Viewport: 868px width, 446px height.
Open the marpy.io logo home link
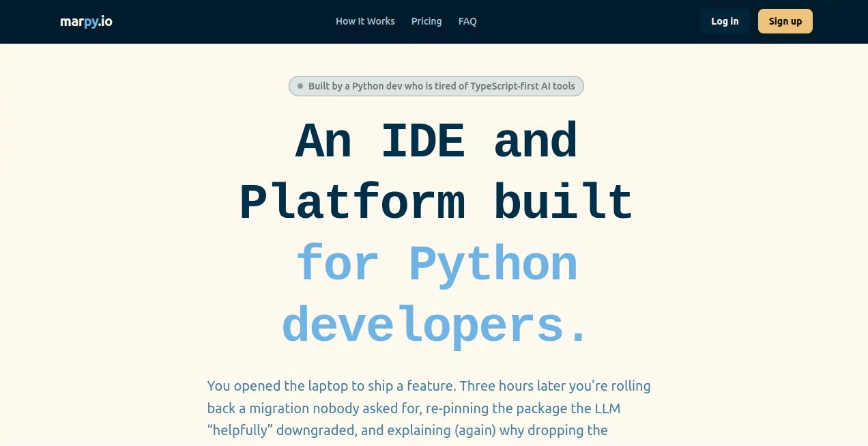(x=86, y=21)
